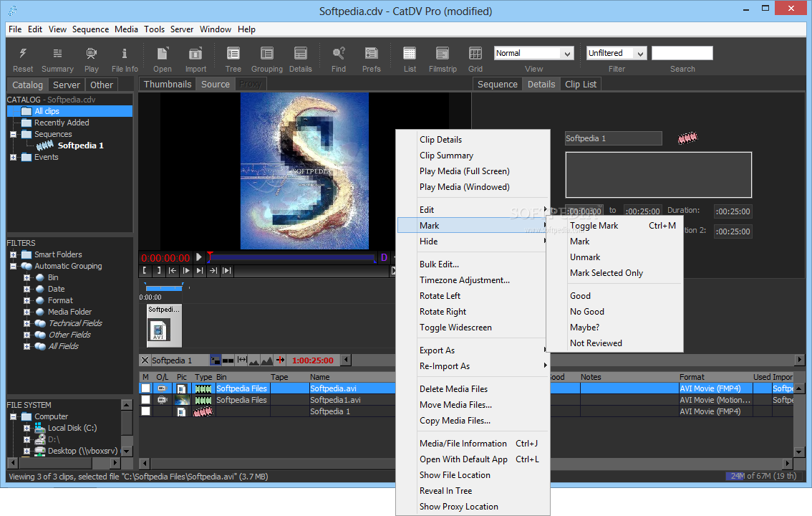Switch to the Server tab
This screenshot has height=516, width=812.
[67, 85]
